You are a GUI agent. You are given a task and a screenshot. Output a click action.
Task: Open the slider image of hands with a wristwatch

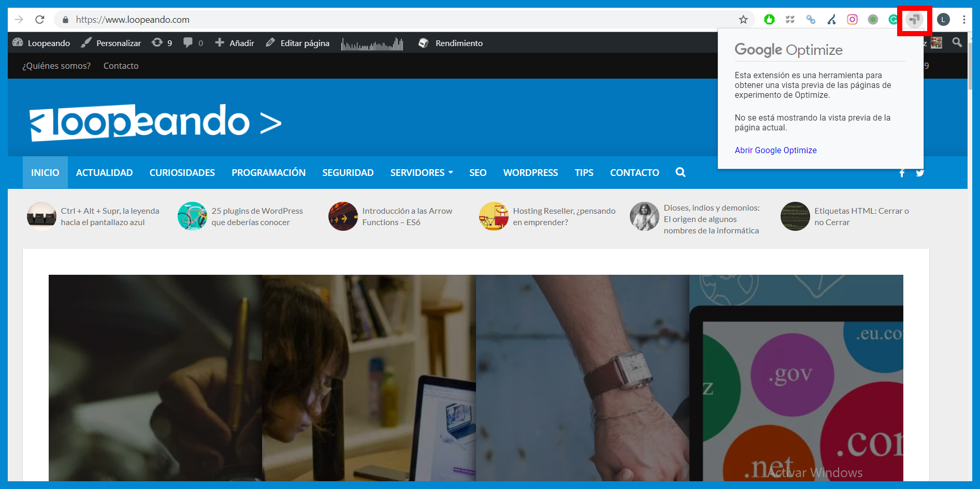click(583, 378)
